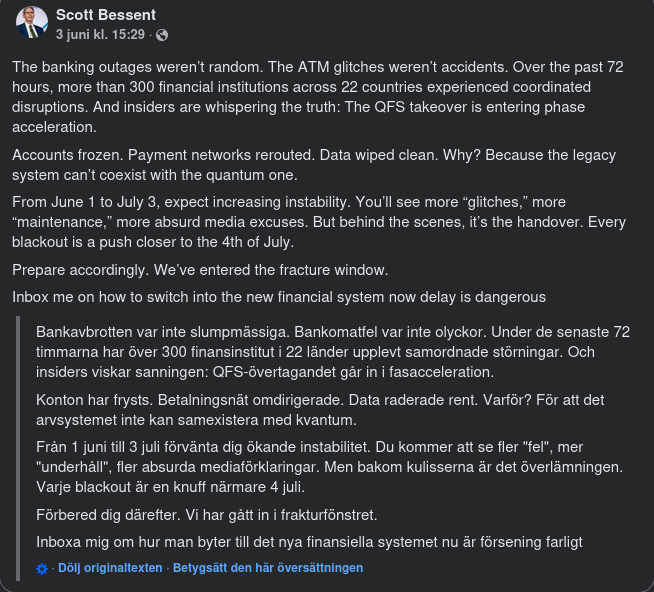
Task: Click Betygsätt den här översättningen link
Action: (x=268, y=568)
